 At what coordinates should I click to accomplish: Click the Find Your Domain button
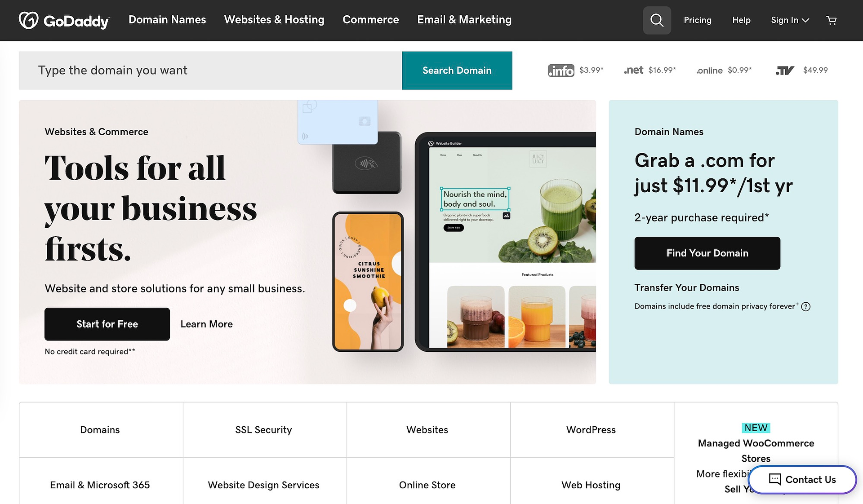[x=707, y=252]
